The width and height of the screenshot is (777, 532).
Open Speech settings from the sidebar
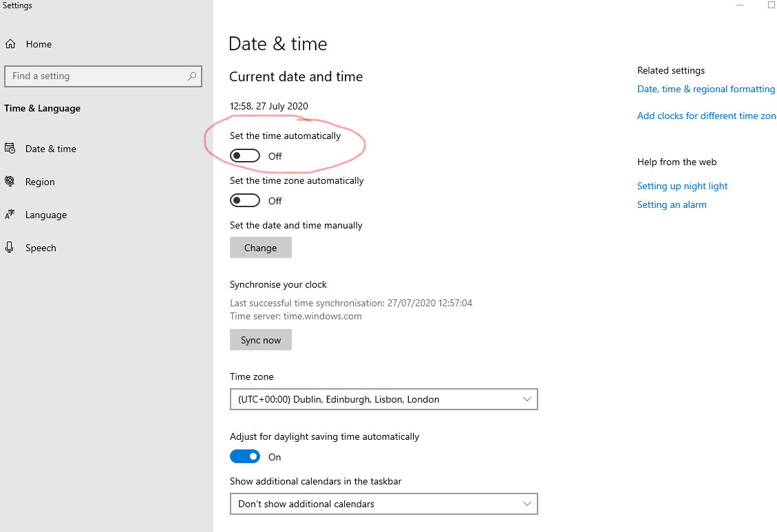(x=41, y=248)
